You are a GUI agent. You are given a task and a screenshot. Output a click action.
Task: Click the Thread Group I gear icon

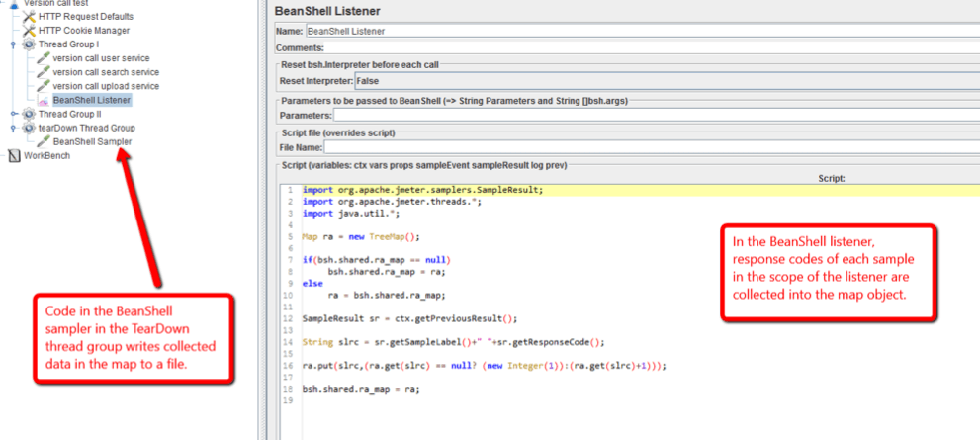[29, 45]
